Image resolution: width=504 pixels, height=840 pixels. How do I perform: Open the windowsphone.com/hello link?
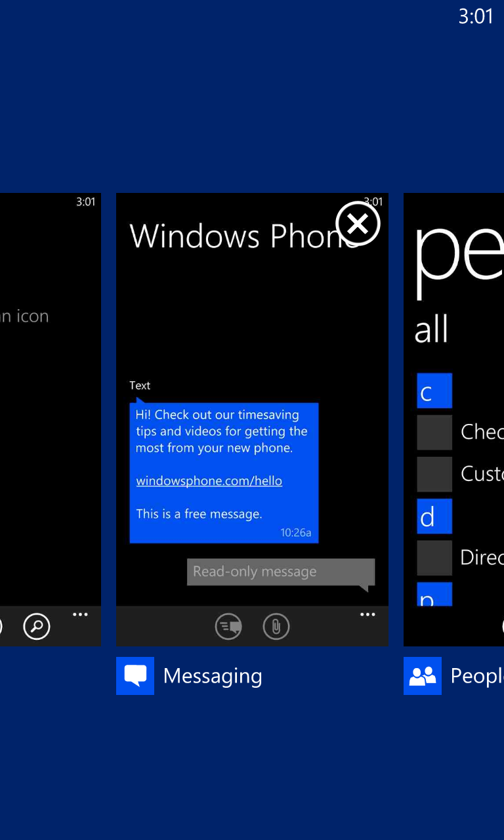(x=209, y=481)
